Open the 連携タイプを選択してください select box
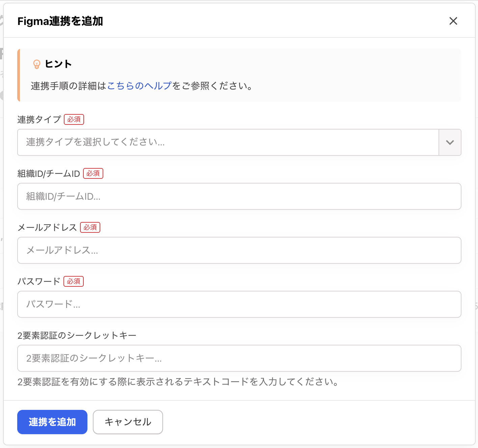The image size is (478, 448). coord(228,142)
